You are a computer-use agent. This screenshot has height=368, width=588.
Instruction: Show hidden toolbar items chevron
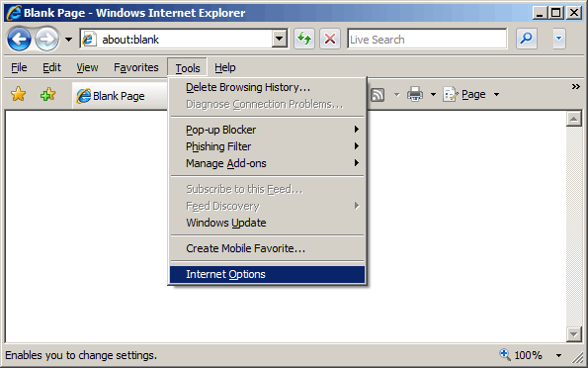pyautogui.click(x=575, y=87)
